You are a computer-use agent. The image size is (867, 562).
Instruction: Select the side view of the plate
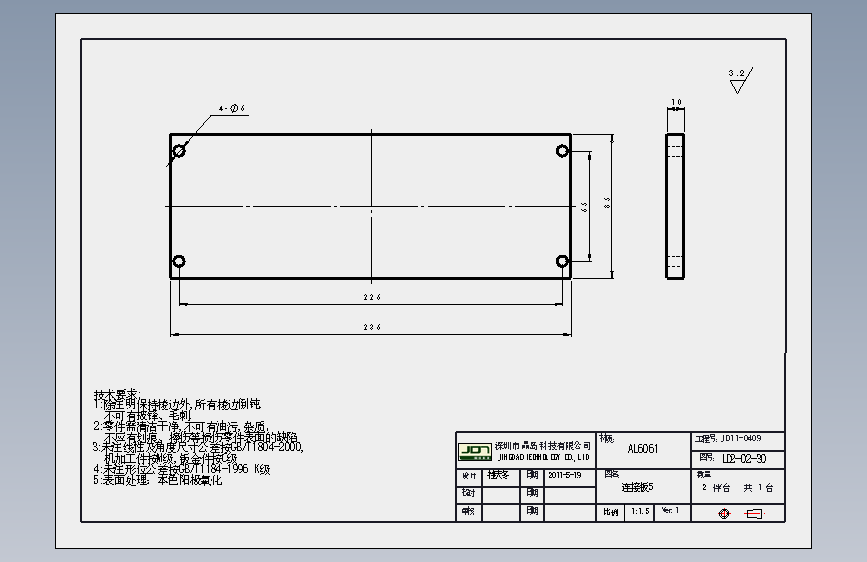[675, 206]
